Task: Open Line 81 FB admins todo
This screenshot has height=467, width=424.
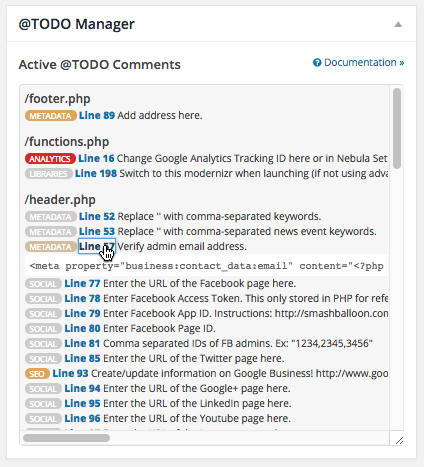Action: 82,343
